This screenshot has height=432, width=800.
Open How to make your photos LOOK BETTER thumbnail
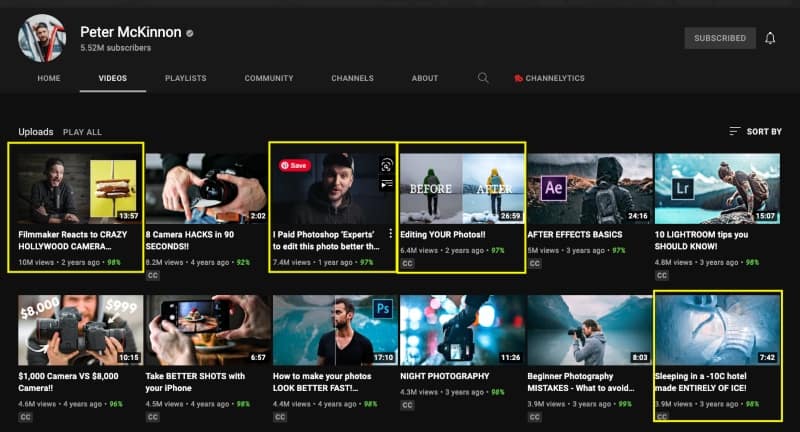point(334,329)
